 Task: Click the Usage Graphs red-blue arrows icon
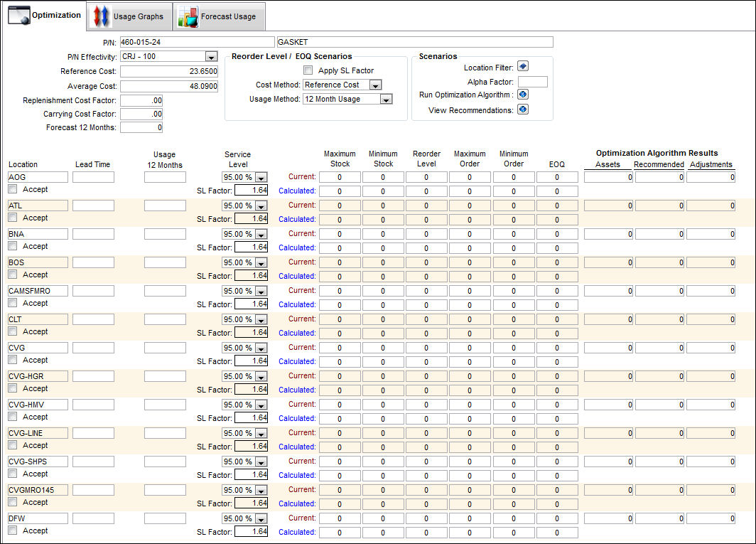coord(101,16)
